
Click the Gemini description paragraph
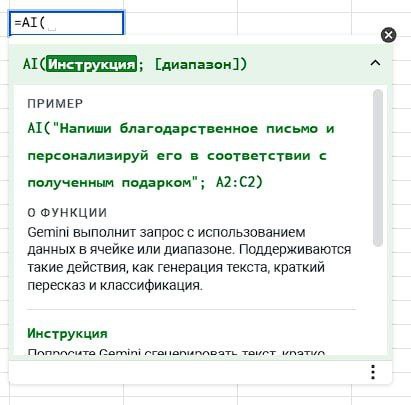point(189,259)
